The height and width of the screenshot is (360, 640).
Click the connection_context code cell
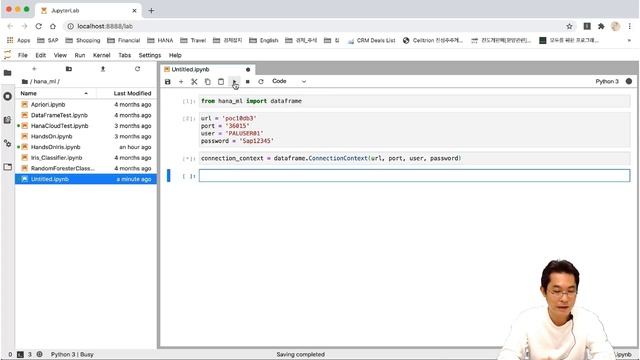click(414, 158)
